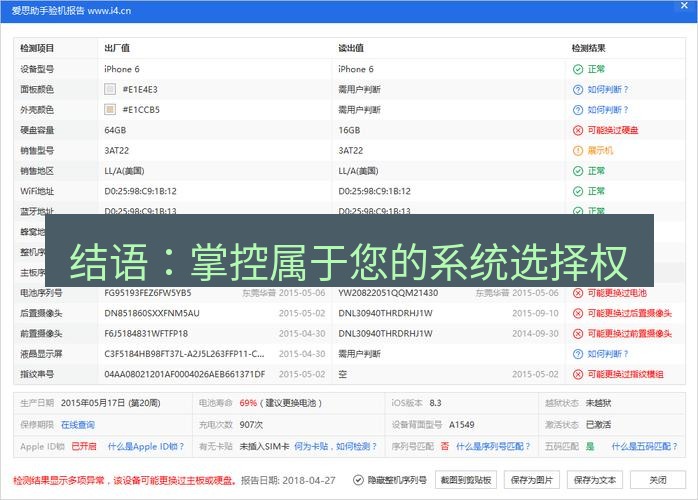Click the #E1E4E3 panel color swatch
Viewport: 698px width, 500px height.
(x=110, y=89)
